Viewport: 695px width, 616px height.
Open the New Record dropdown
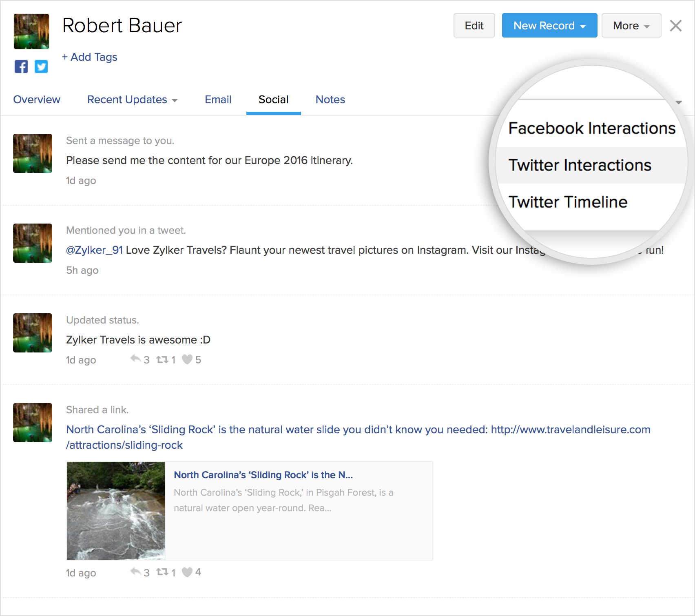[549, 25]
